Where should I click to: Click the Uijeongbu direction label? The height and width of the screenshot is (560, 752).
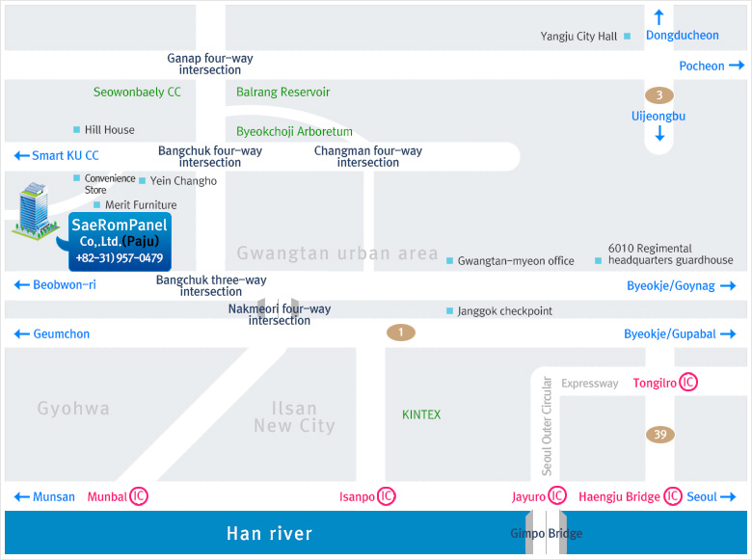point(658,116)
